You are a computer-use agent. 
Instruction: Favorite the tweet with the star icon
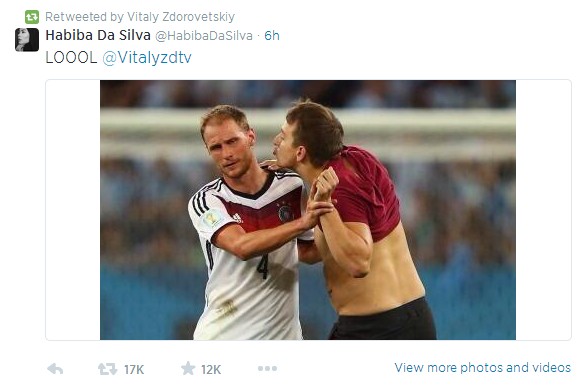tap(188, 368)
